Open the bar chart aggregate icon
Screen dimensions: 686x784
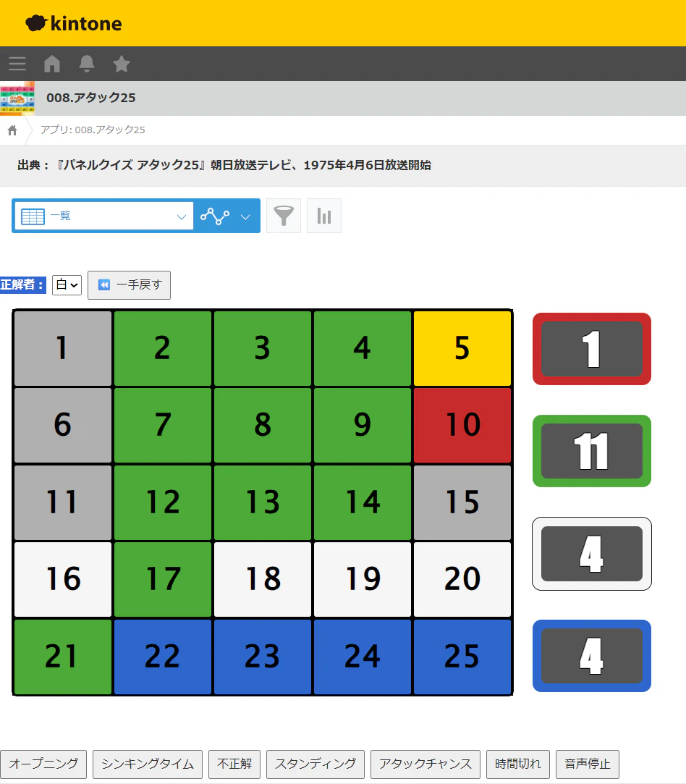click(x=323, y=216)
